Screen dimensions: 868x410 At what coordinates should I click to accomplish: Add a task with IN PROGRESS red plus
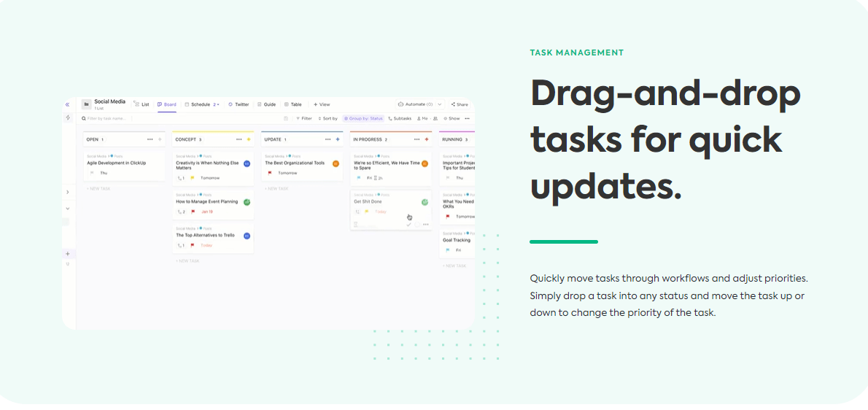click(427, 139)
